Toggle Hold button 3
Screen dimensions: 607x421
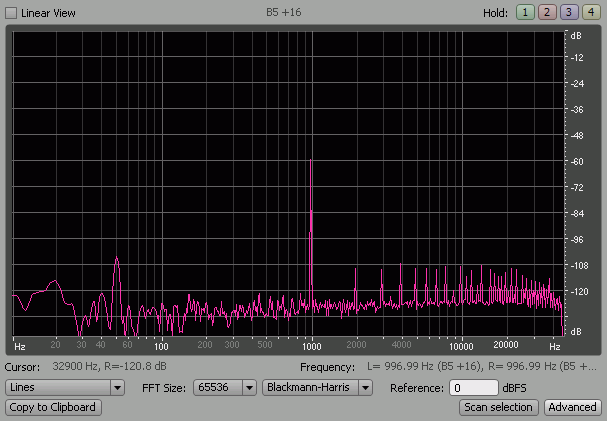pos(569,12)
